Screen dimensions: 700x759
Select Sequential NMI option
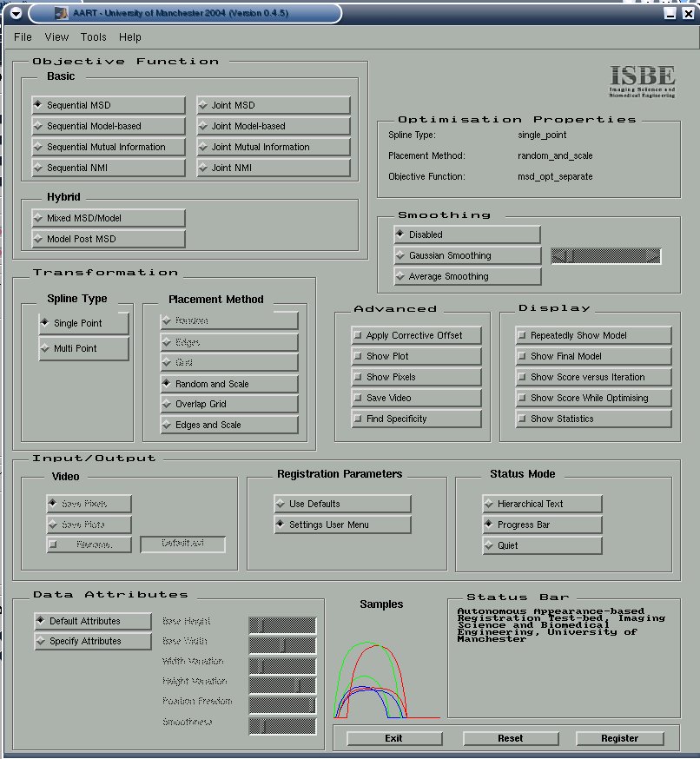pyautogui.click(x=109, y=168)
